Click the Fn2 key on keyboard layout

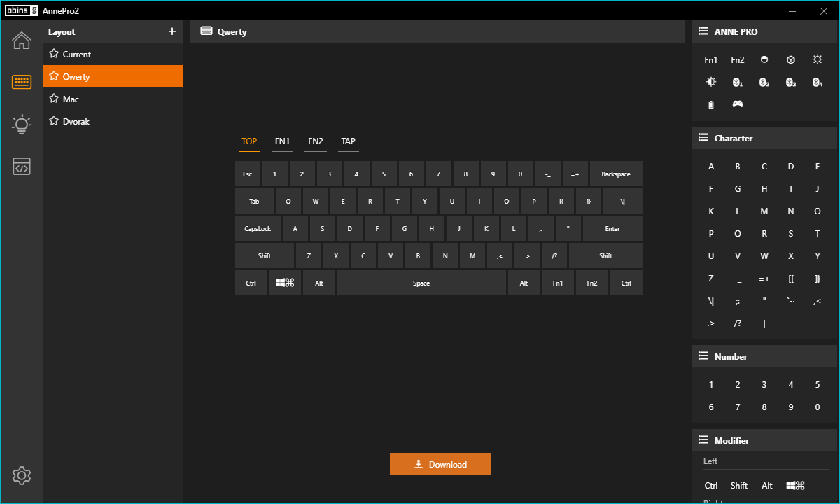click(592, 283)
